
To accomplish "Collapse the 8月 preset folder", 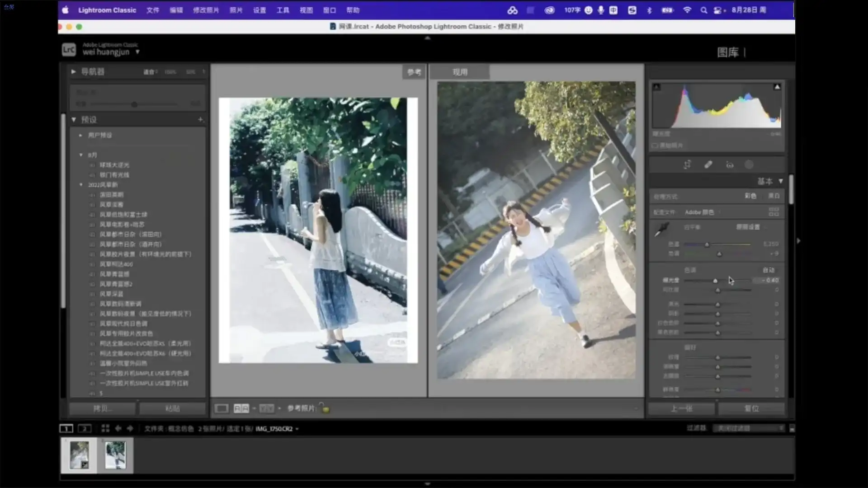I will click(x=81, y=155).
